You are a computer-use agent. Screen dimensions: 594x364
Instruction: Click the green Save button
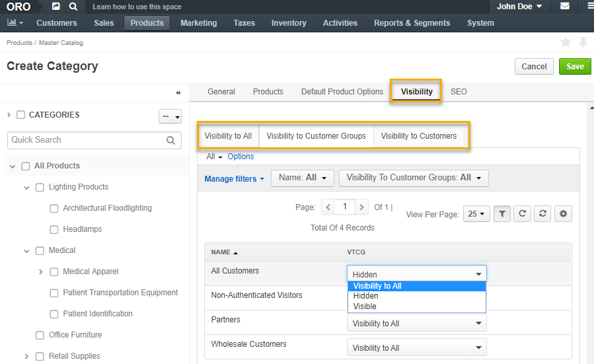point(575,67)
